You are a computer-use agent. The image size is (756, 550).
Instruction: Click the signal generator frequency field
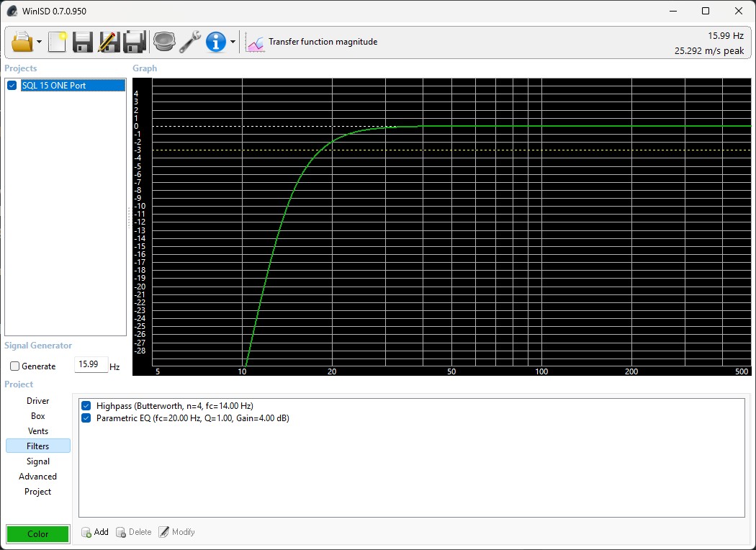[91, 364]
